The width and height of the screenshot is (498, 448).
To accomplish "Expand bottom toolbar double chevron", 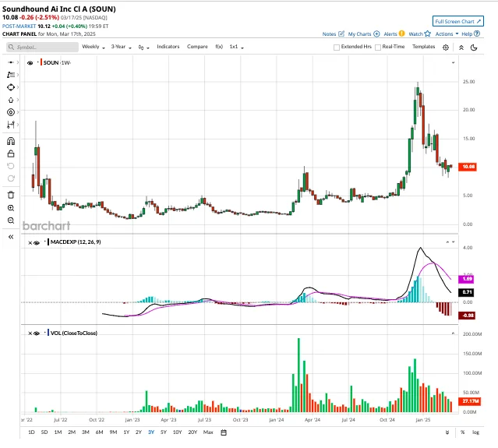I will click(x=447, y=432).
